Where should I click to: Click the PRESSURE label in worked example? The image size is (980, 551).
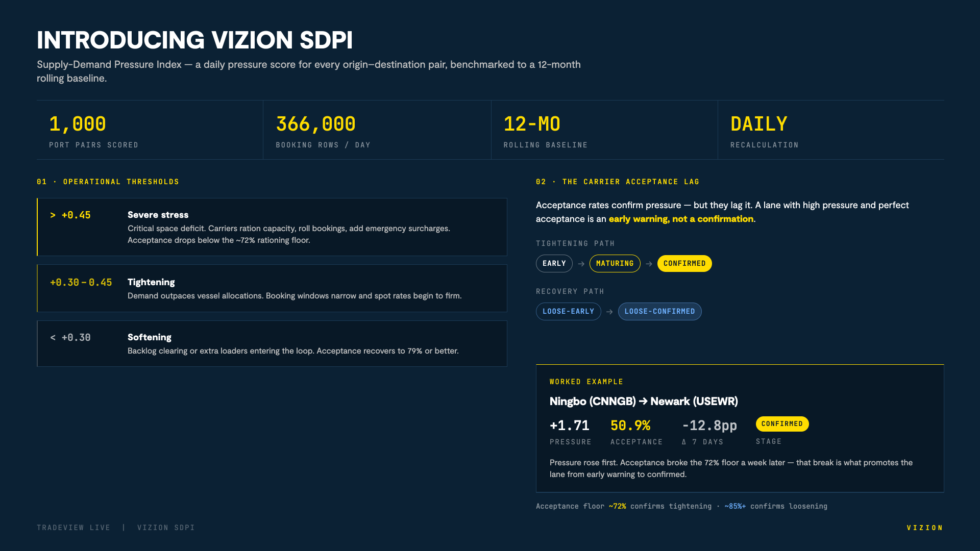click(571, 442)
